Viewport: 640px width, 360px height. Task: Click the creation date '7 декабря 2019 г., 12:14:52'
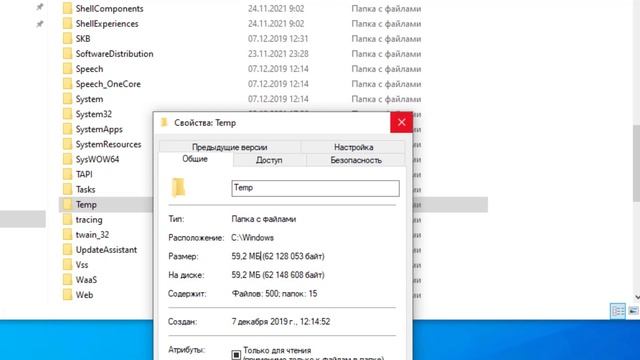coord(281,322)
